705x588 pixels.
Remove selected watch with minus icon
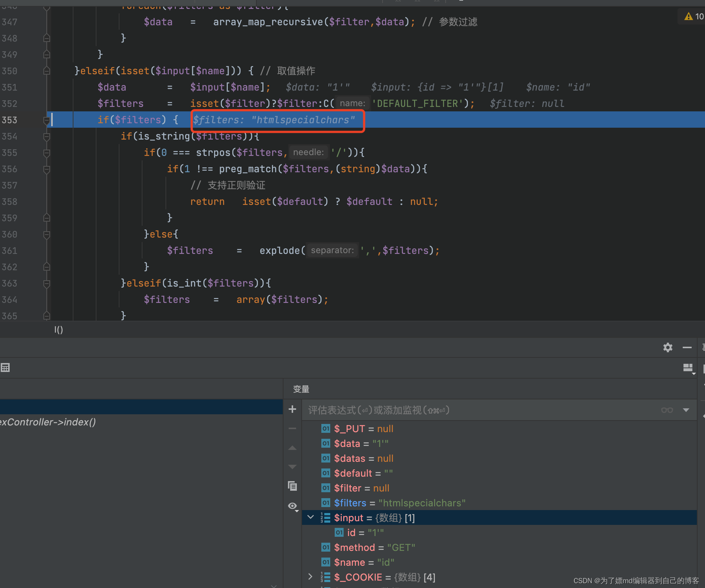coord(292,428)
